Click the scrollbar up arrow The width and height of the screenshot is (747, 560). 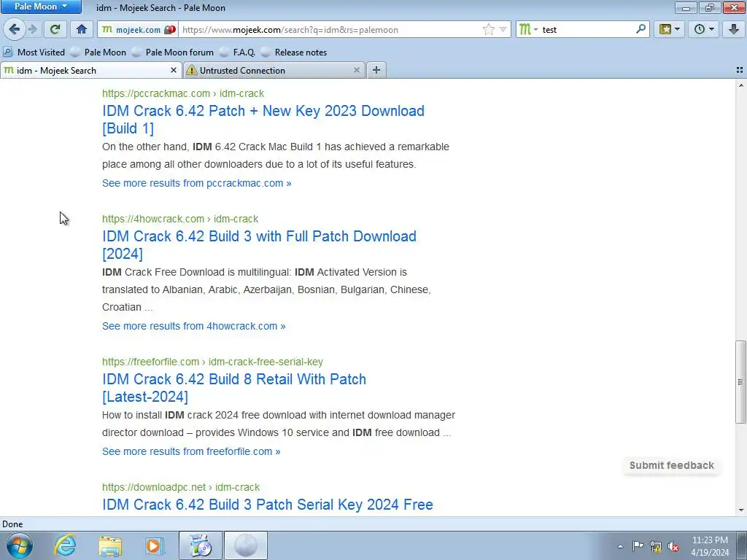click(x=740, y=85)
